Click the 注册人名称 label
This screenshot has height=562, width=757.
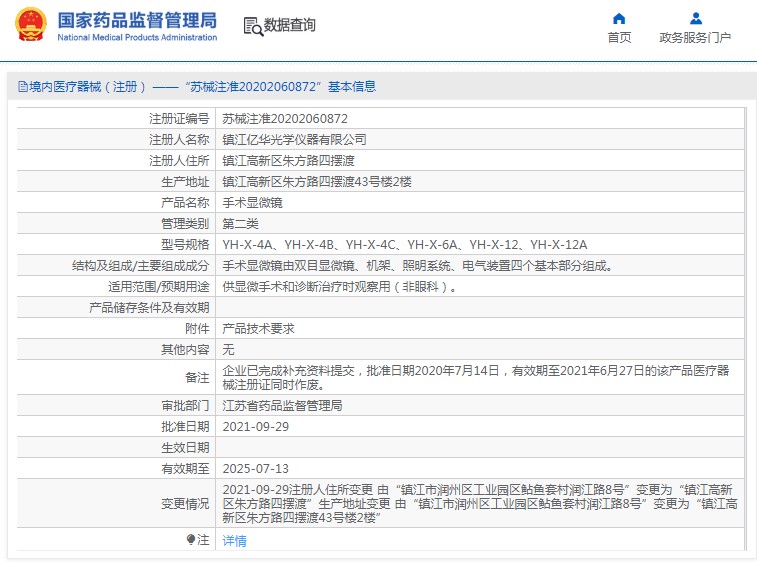tap(179, 140)
